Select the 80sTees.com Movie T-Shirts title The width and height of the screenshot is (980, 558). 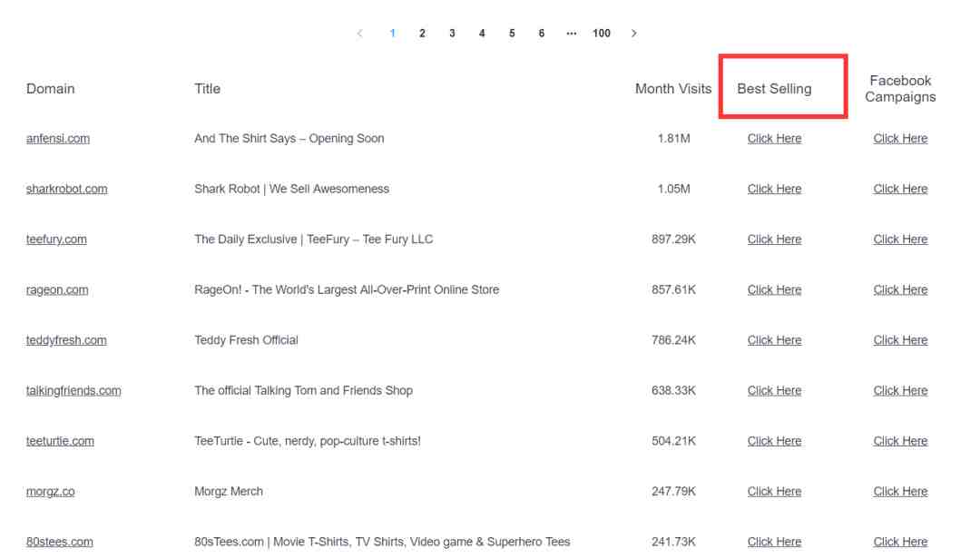[383, 542]
